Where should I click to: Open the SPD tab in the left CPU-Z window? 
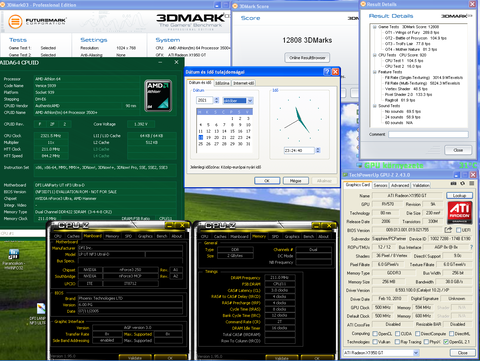coord(128,236)
